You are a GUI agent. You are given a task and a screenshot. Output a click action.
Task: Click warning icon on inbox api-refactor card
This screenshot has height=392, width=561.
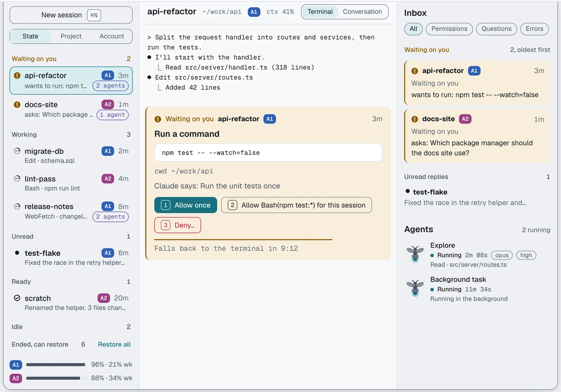pyautogui.click(x=414, y=71)
